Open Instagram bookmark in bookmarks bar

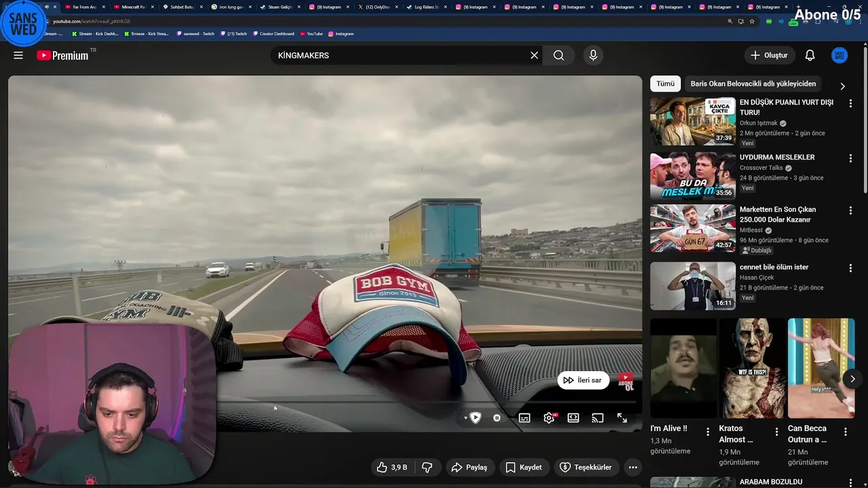(341, 33)
